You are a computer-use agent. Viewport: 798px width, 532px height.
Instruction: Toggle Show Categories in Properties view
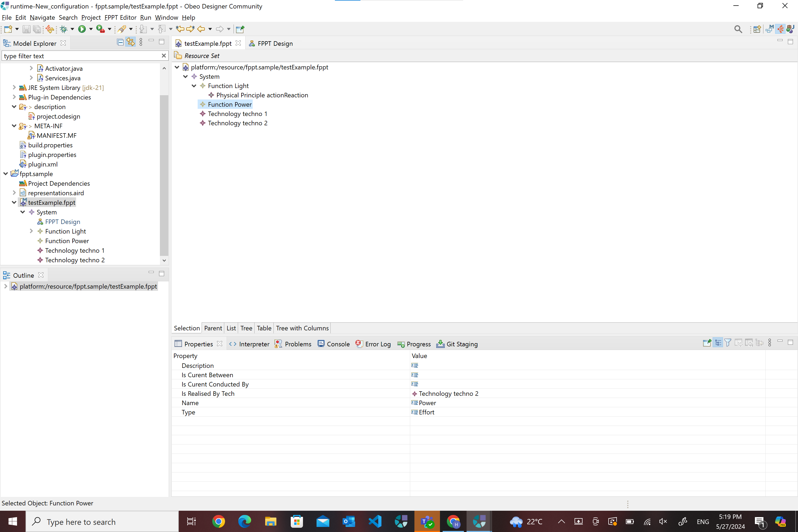tap(718, 343)
